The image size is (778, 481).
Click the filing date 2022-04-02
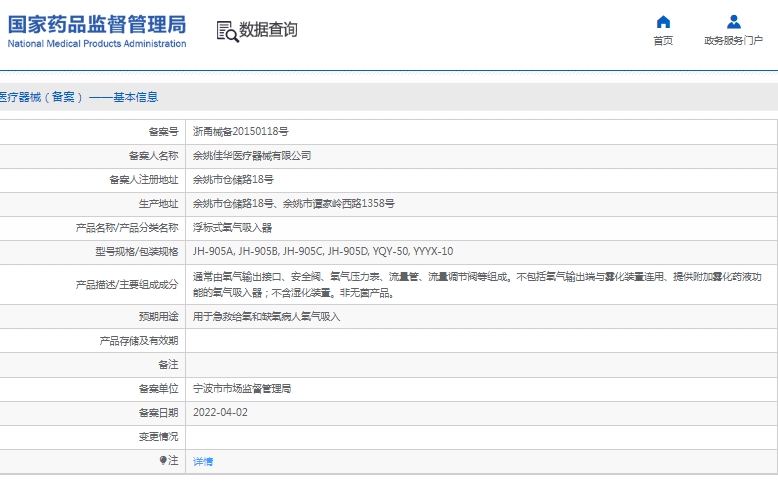coord(220,412)
